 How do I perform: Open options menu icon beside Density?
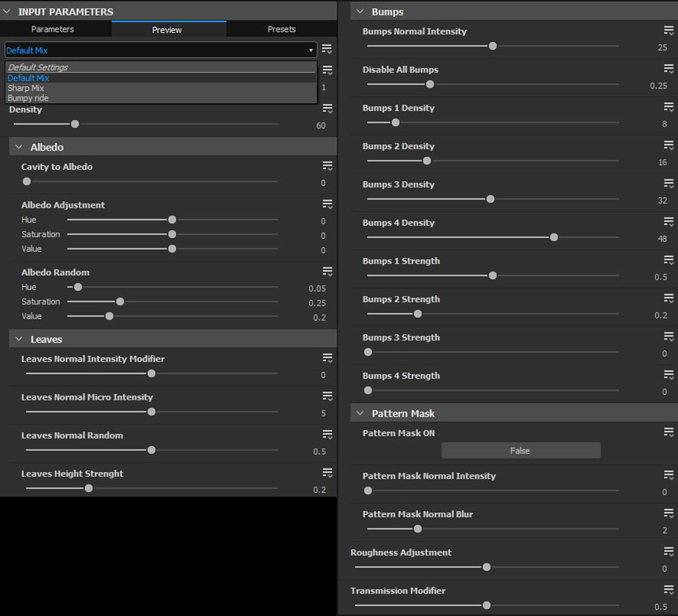[327, 108]
